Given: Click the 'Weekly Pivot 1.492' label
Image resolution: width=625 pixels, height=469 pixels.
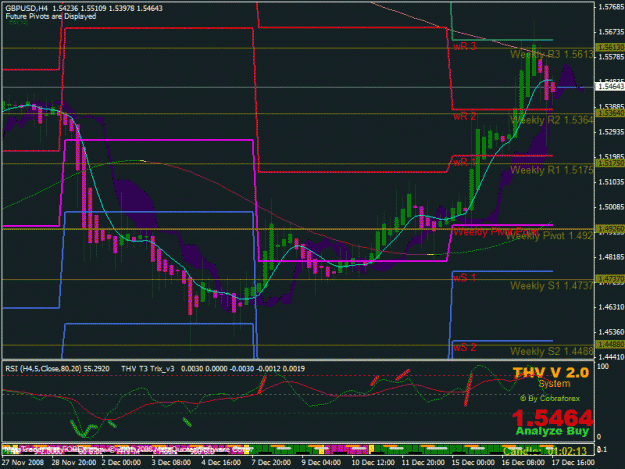Looking at the screenshot, I should pyautogui.click(x=549, y=236).
